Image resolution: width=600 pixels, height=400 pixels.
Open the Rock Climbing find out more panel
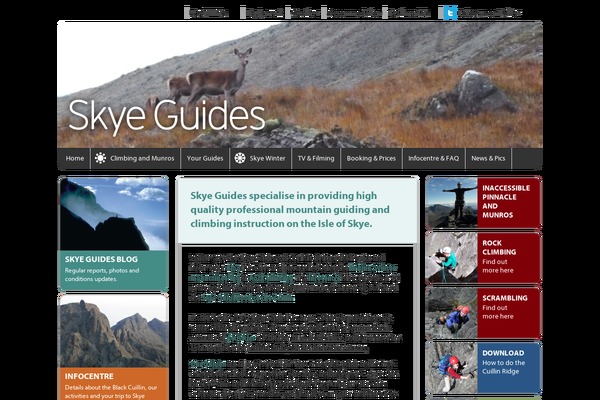click(x=484, y=258)
